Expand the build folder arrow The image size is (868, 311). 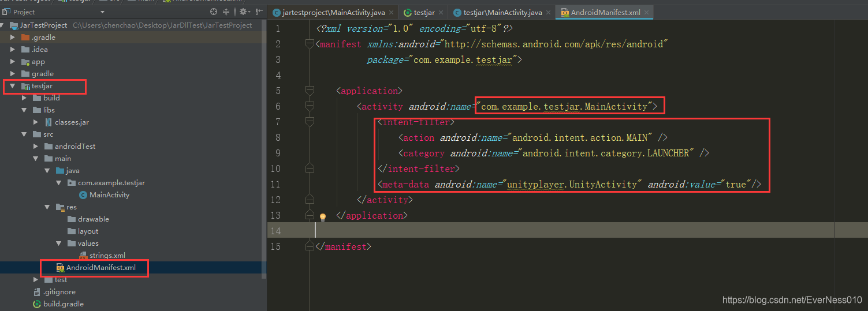coord(24,98)
